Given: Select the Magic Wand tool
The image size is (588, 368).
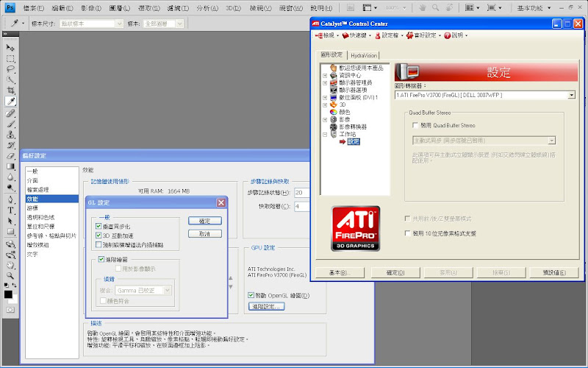Looking at the screenshot, I should (10, 80).
